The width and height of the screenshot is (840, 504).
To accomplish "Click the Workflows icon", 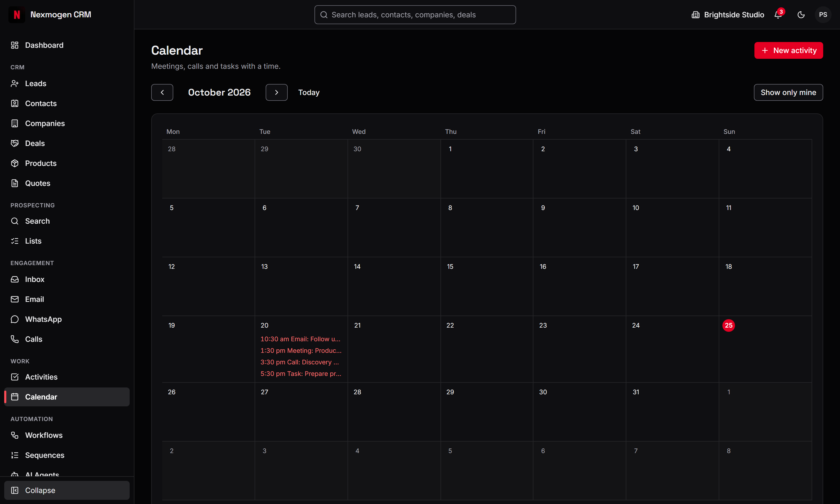I will pos(15,435).
